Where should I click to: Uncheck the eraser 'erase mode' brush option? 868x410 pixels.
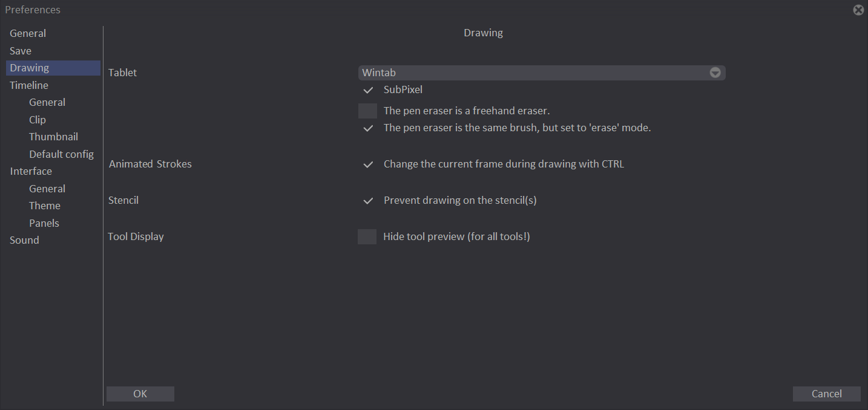click(x=367, y=128)
